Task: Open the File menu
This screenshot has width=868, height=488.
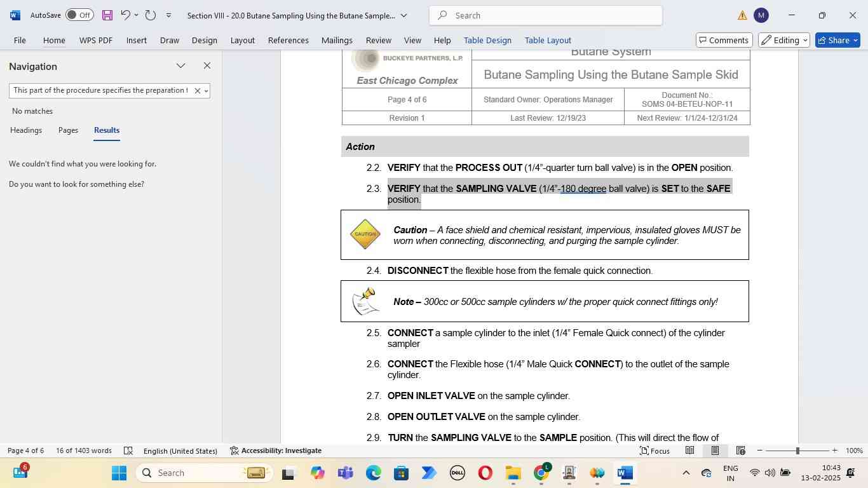Action: pos(20,40)
